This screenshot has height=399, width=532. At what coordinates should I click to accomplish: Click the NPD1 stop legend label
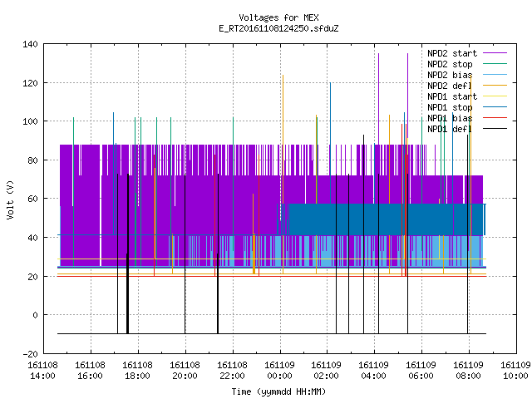pyautogui.click(x=450, y=107)
